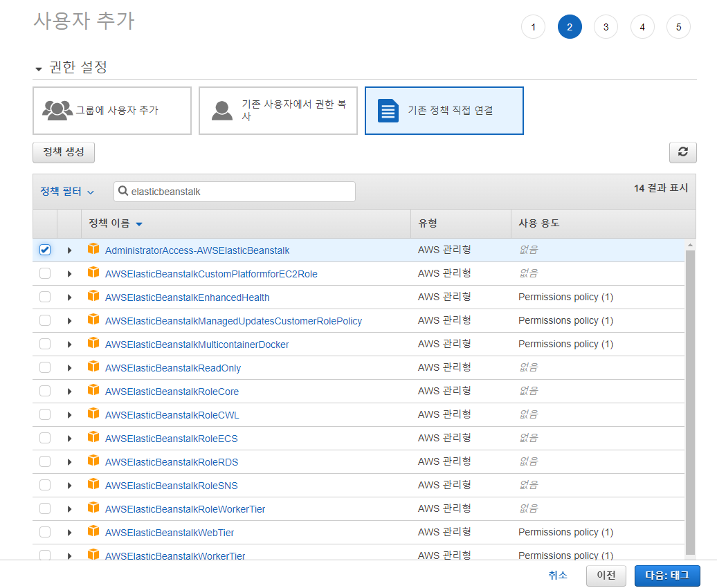The height and width of the screenshot is (588, 717).
Task: Click the policy list scrollbar thumb
Action: coord(690,403)
